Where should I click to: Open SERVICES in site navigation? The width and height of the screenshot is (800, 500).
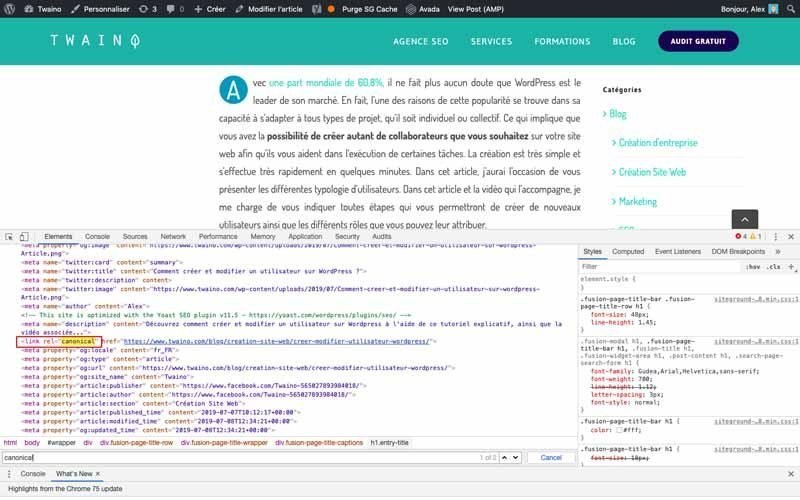[491, 41]
